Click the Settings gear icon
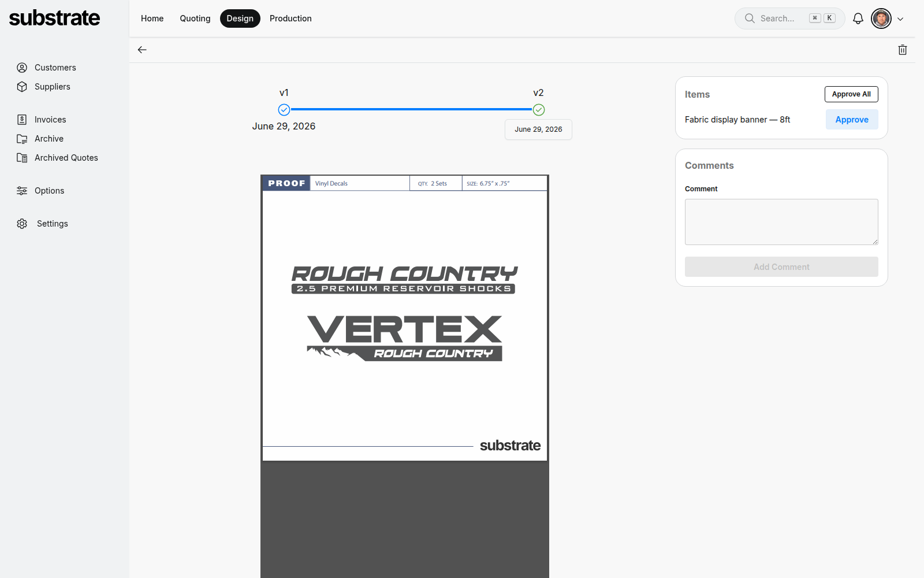The image size is (924, 578). pos(22,224)
